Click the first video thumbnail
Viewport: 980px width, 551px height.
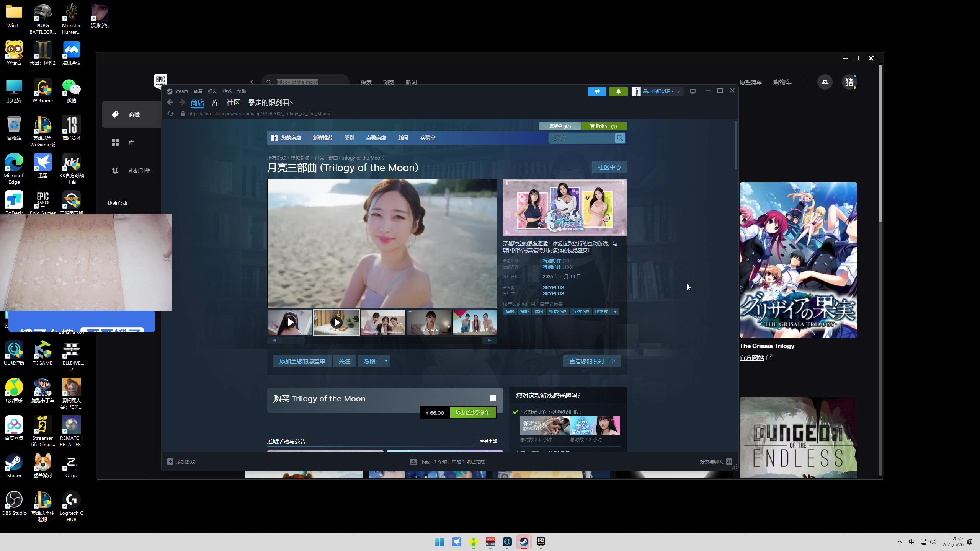point(290,323)
